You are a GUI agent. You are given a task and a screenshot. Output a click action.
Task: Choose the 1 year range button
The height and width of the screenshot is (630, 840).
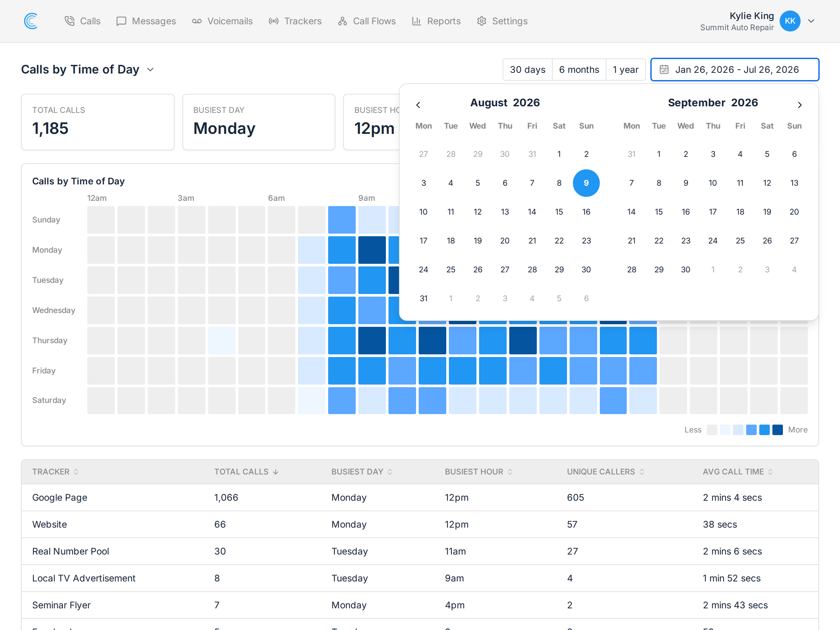pyautogui.click(x=625, y=70)
